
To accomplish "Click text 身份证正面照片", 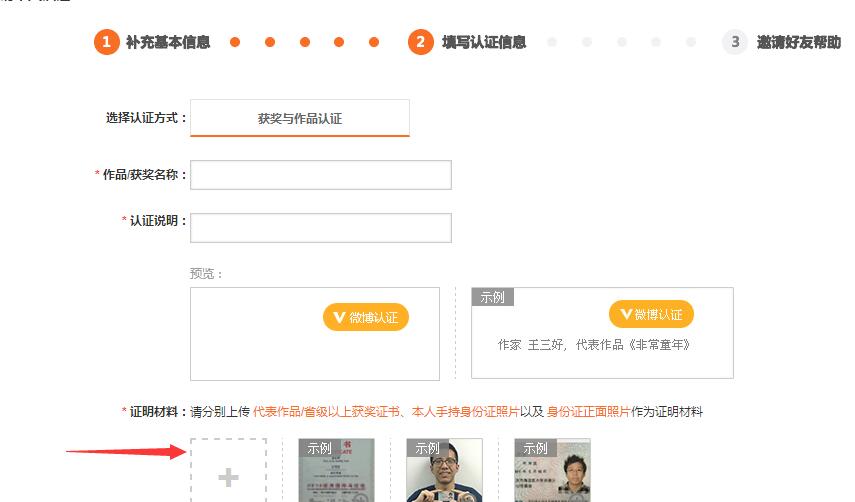I will [x=588, y=412].
